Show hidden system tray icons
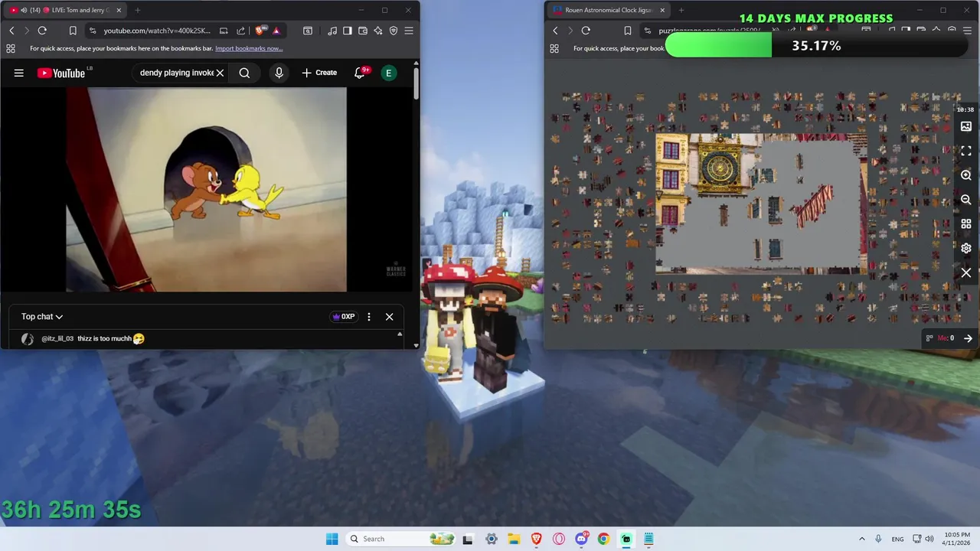 tap(861, 539)
